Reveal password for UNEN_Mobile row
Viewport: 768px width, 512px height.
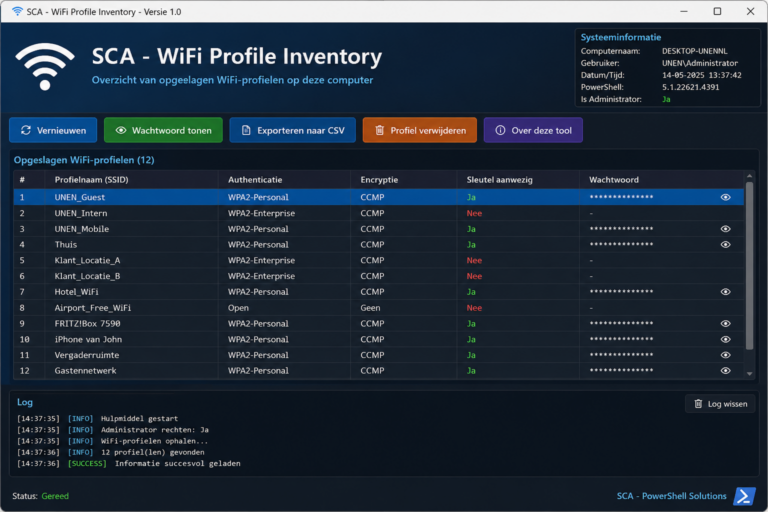(725, 229)
